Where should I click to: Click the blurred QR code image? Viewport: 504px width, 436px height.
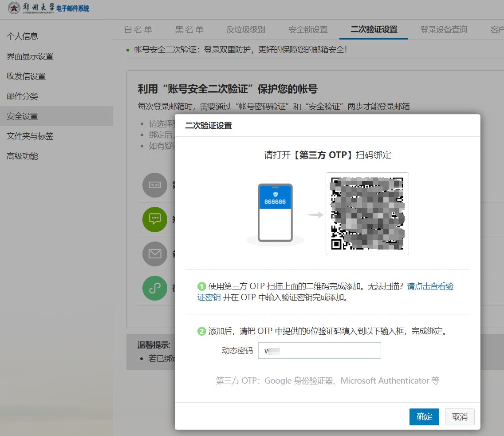[x=367, y=214]
